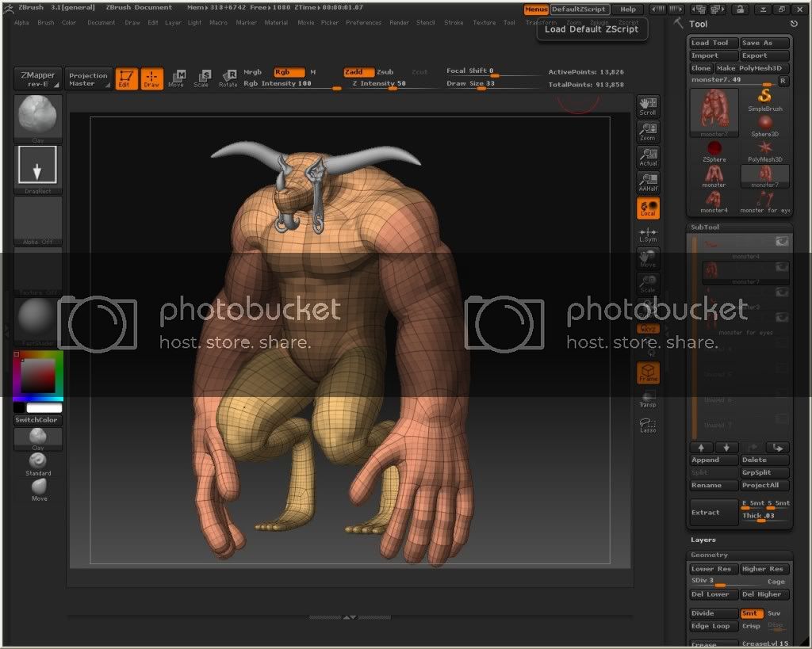Click the Projection Master button

coord(88,79)
